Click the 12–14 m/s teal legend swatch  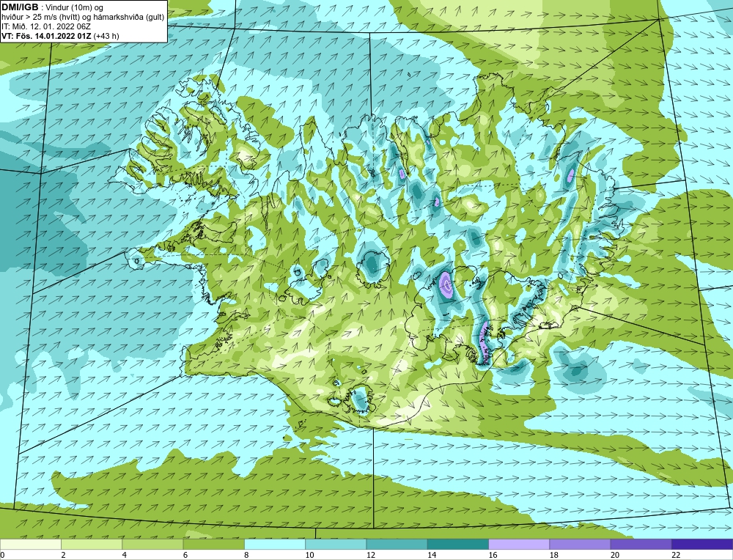[397, 544]
